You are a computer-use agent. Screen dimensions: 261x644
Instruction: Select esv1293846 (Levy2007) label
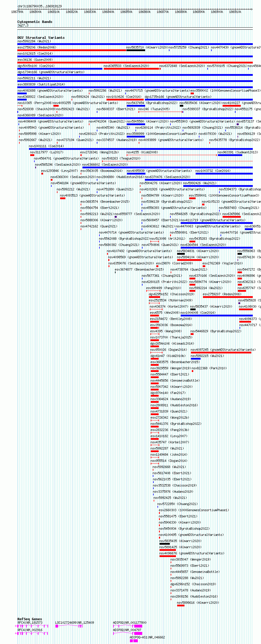[60, 171]
